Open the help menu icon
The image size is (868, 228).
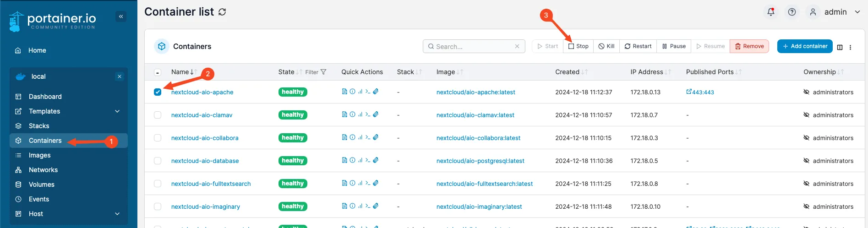point(792,12)
